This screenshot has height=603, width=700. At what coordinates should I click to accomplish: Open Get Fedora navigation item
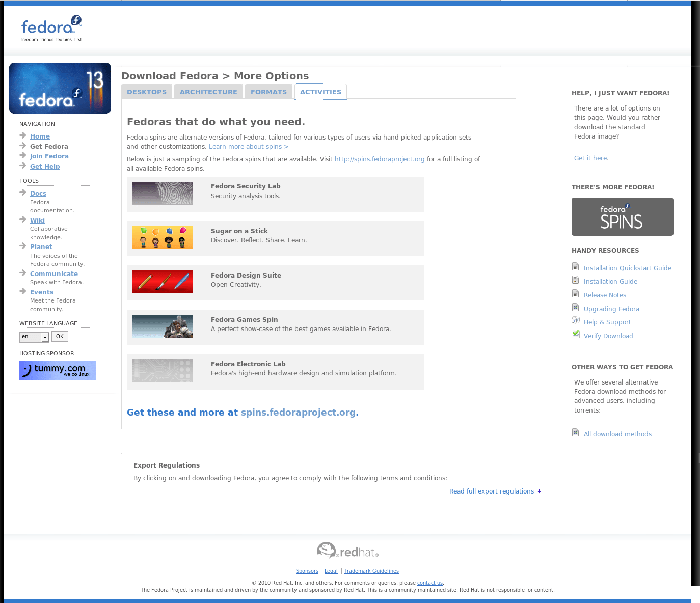(49, 147)
